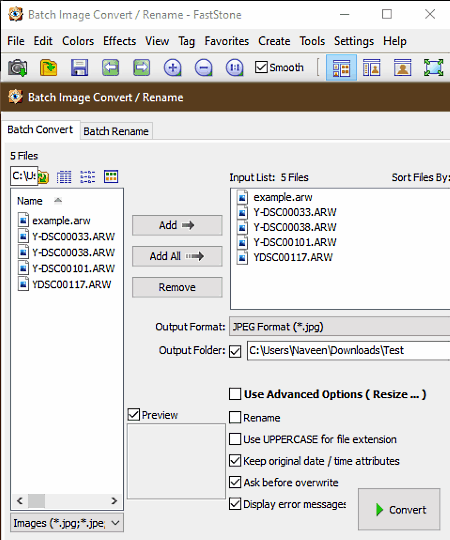The width and height of the screenshot is (450, 540).
Task: Open the Create menu
Action: (x=274, y=41)
